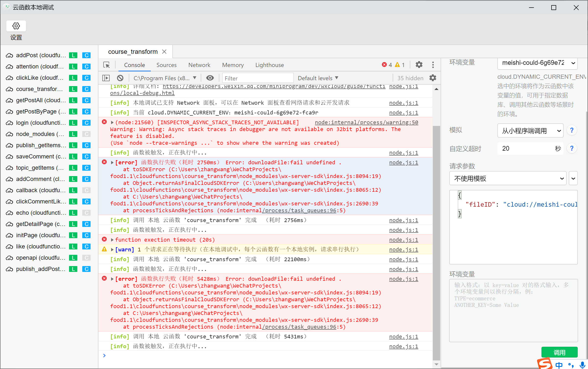
Task: Open the 设置 gear icon
Action: [16, 26]
